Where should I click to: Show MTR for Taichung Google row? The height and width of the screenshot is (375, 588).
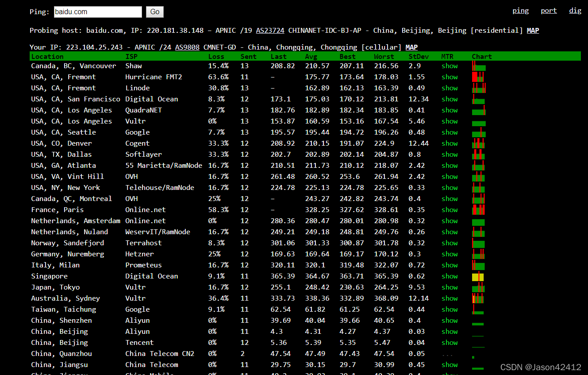click(x=450, y=309)
